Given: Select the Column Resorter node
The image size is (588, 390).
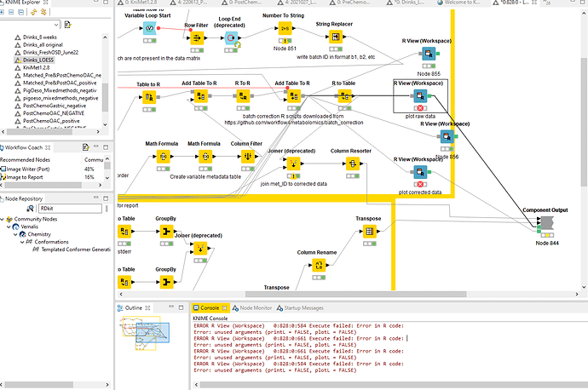Looking at the screenshot, I should (x=353, y=163).
